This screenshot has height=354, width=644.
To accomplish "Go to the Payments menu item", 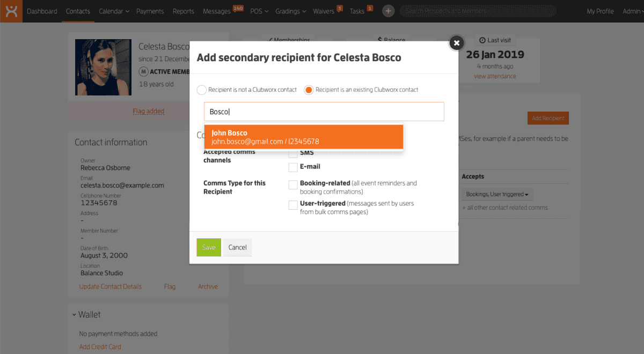I will 150,11.
